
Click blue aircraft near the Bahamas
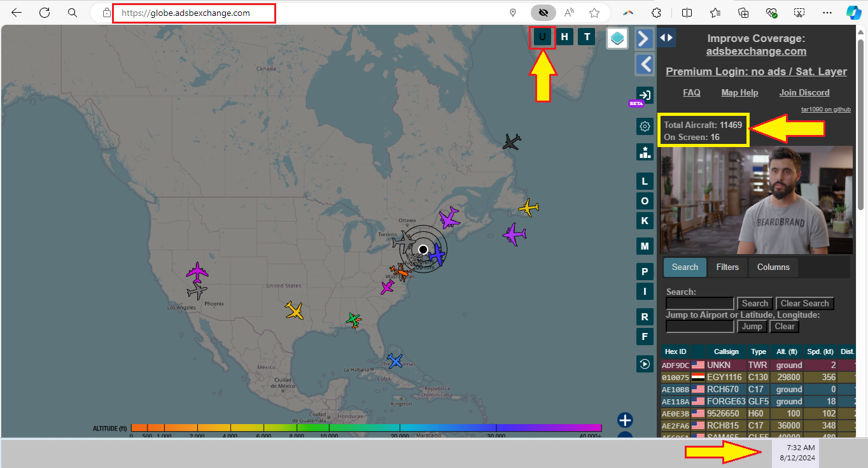(395, 360)
